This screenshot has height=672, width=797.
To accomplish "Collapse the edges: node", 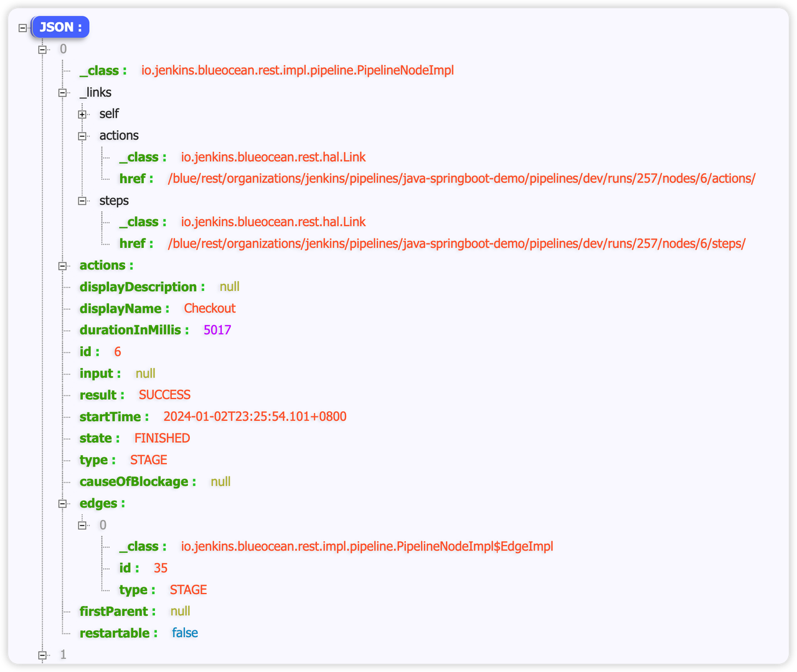I will click(62, 504).
